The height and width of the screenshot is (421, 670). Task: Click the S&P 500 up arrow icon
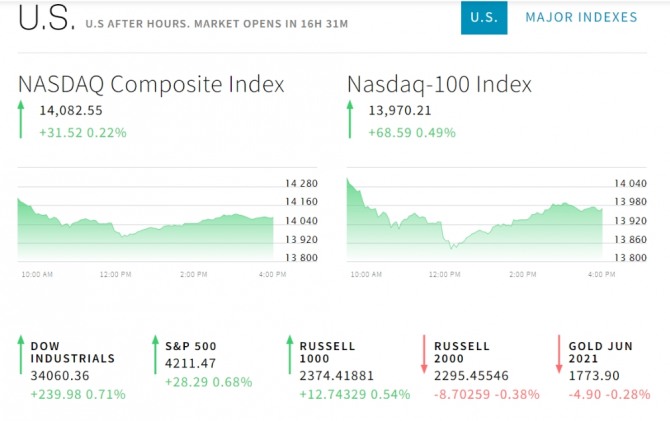pos(156,356)
